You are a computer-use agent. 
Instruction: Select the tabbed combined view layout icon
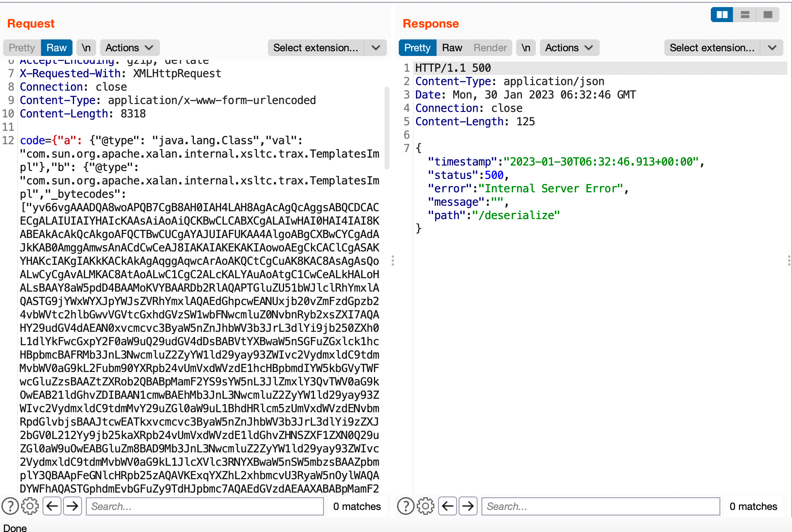point(768,15)
